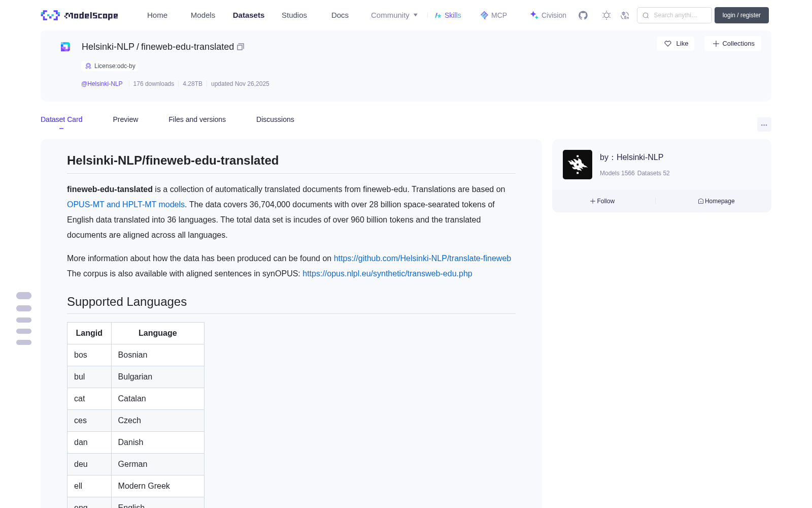This screenshot has height=508, width=812.
Task: Open the Preview tab
Action: click(x=125, y=119)
